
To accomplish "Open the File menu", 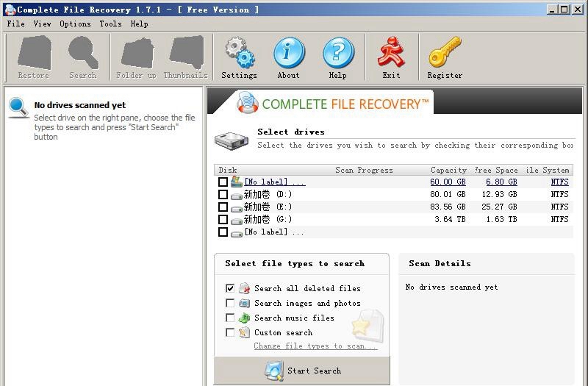I will (x=15, y=24).
